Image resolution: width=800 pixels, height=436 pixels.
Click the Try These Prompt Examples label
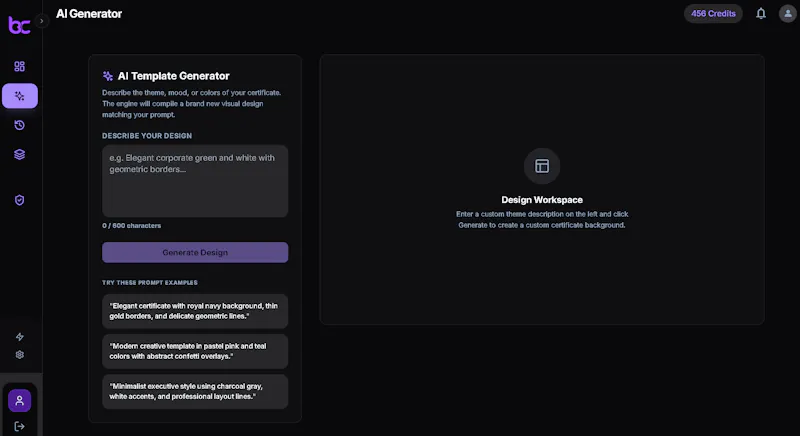coord(149,283)
